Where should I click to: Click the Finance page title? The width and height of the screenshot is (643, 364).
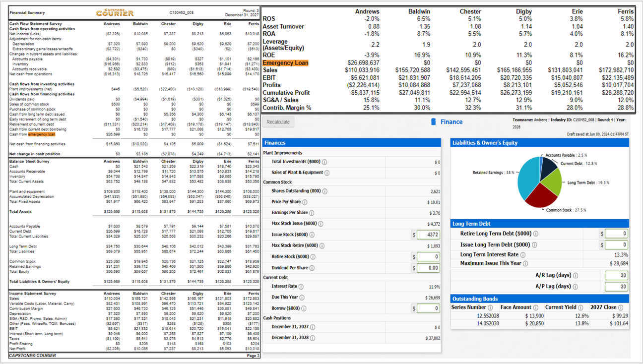tap(451, 122)
